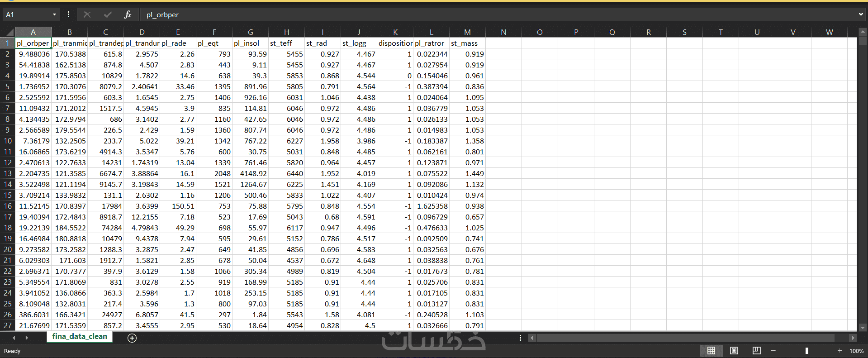Viewport: 868px width, 358px height.
Task: Switch to Page Layout view
Action: point(734,351)
